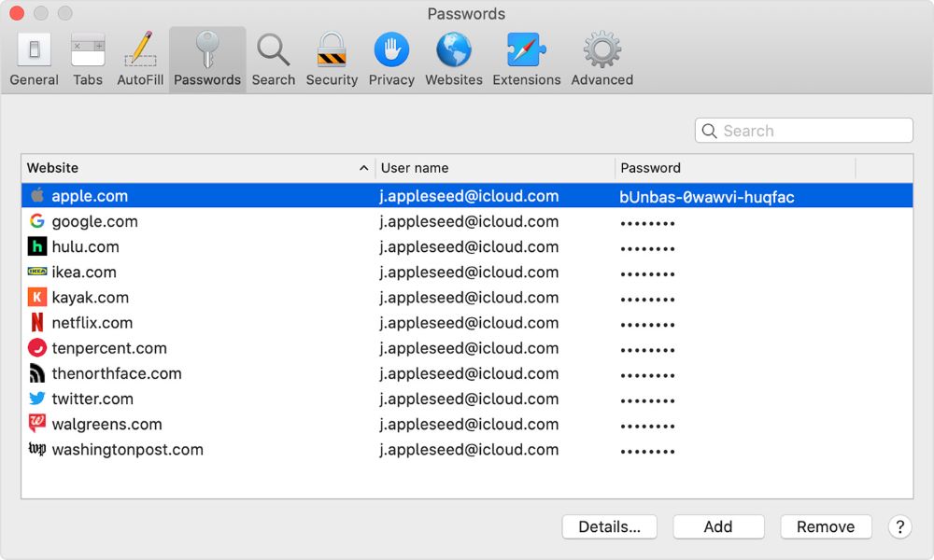Click the revealed password bUnbas-0wawvi-huqfac
Image resolution: width=934 pixels, height=560 pixels.
pyautogui.click(x=706, y=197)
